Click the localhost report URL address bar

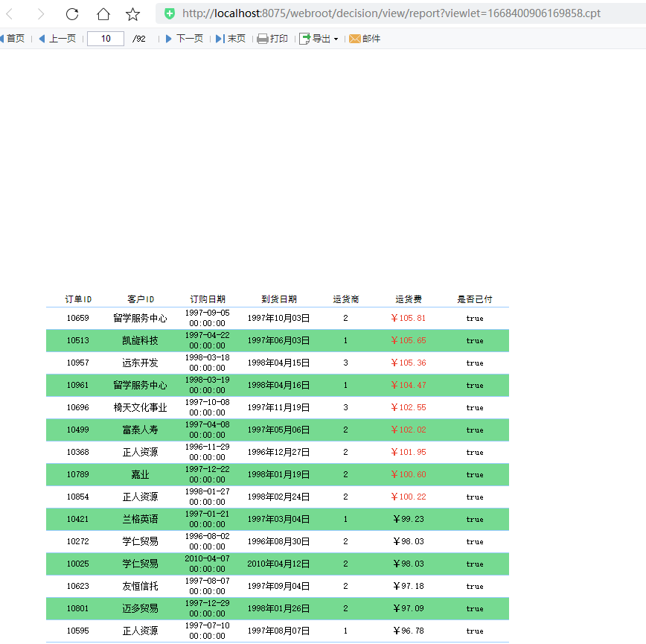pyautogui.click(x=391, y=13)
